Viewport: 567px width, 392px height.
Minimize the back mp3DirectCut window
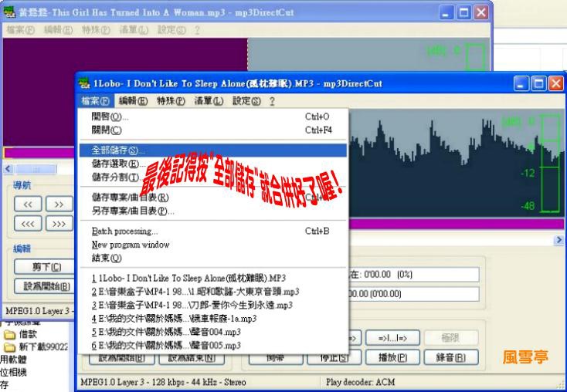pos(446,13)
